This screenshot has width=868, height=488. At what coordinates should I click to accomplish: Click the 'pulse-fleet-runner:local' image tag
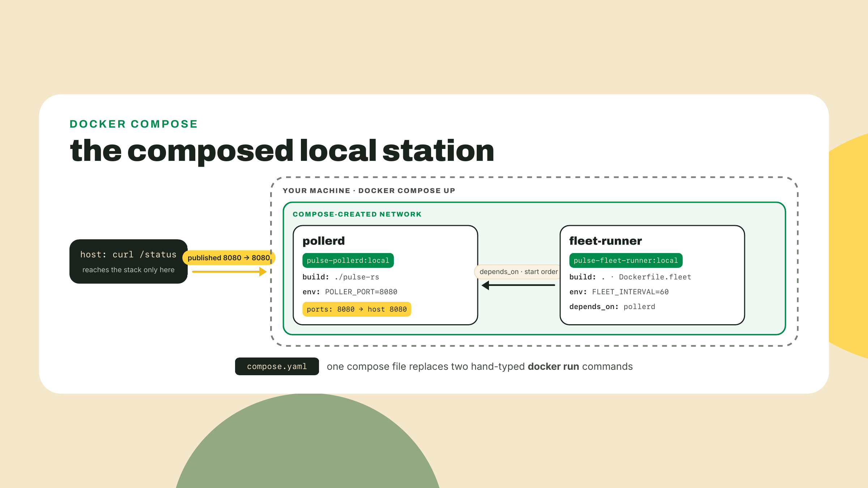(x=626, y=260)
